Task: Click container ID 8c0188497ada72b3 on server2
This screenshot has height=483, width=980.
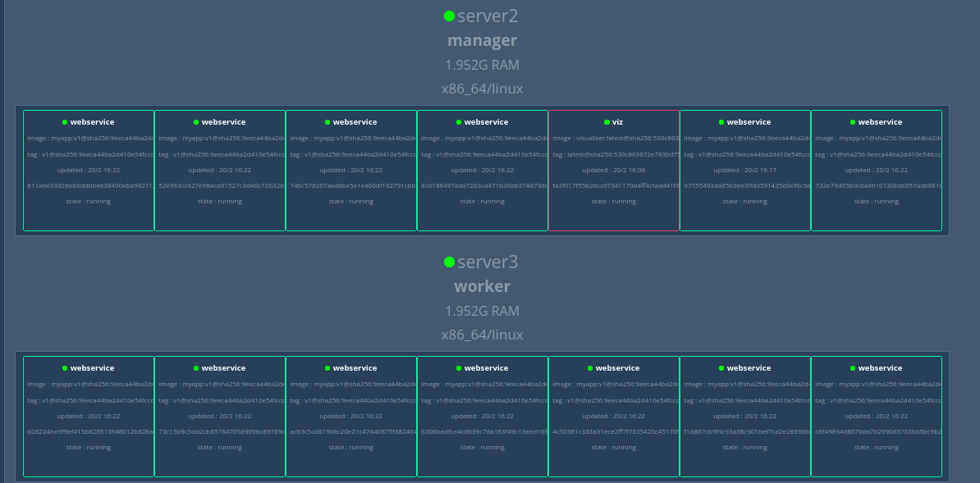Action: pos(483,185)
